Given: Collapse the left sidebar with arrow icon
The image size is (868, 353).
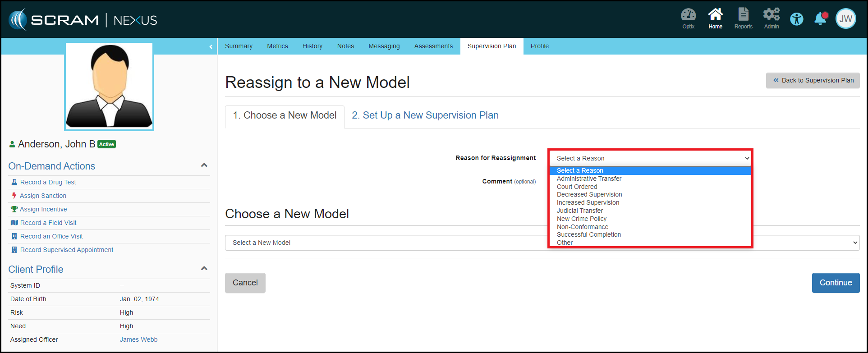Looking at the screenshot, I should point(211,46).
